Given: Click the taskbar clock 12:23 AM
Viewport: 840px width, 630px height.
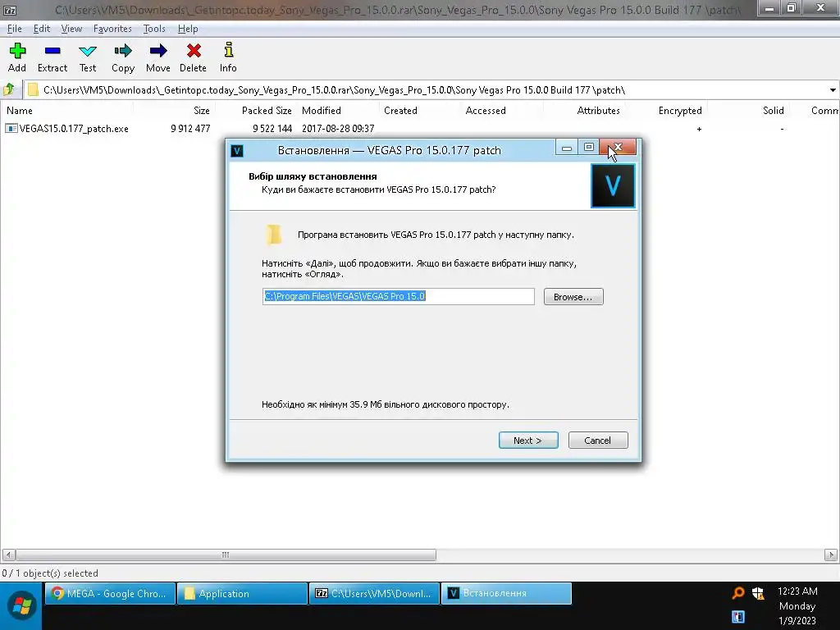Looking at the screenshot, I should click(797, 591).
